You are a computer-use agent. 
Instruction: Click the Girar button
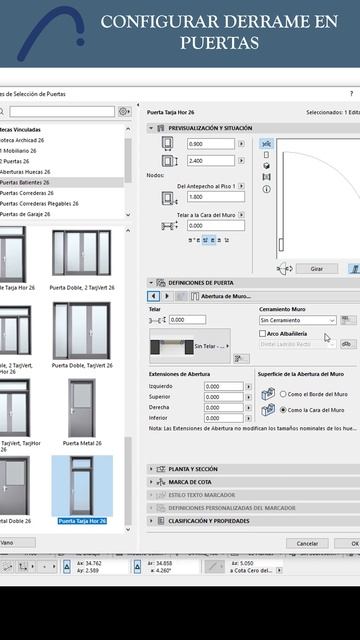coord(317,269)
